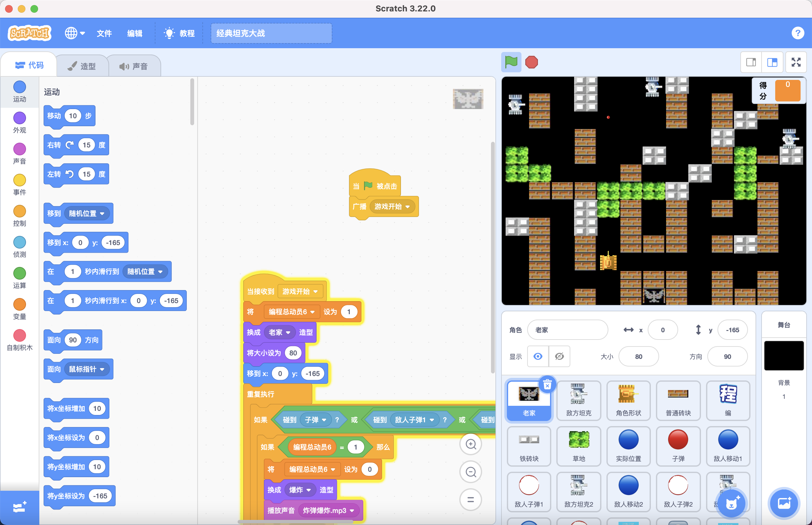Reset workspace zoom with equals icon
This screenshot has width=812, height=525.
coord(471,500)
